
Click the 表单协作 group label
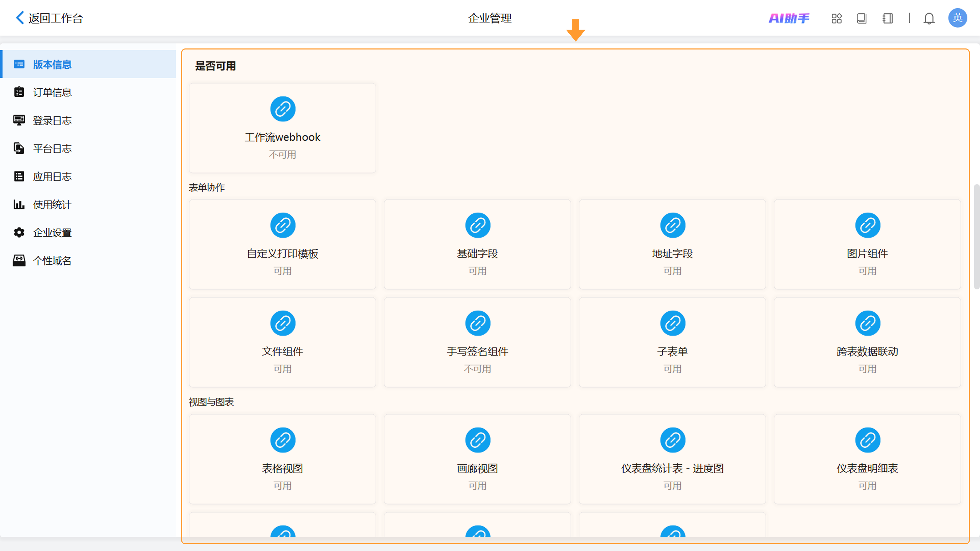pos(207,187)
